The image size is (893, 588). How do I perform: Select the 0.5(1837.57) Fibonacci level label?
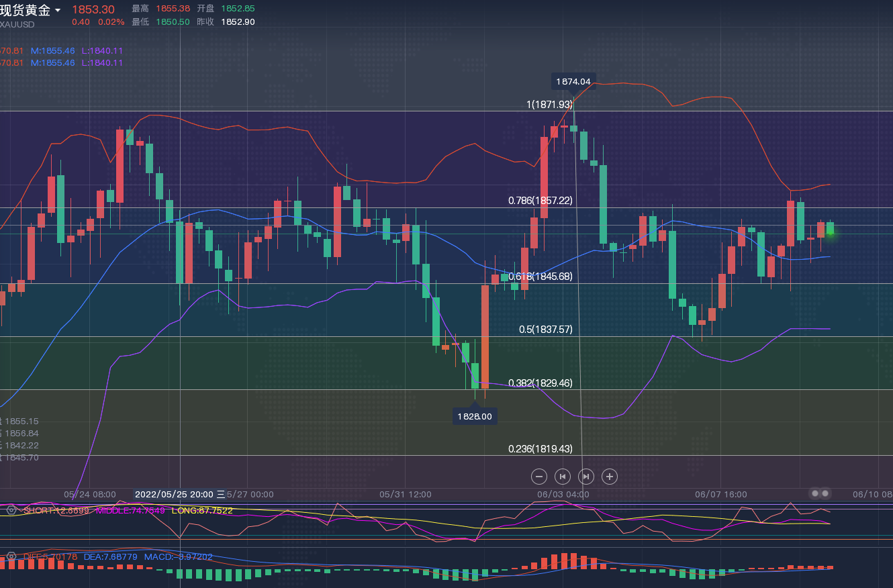coord(545,330)
